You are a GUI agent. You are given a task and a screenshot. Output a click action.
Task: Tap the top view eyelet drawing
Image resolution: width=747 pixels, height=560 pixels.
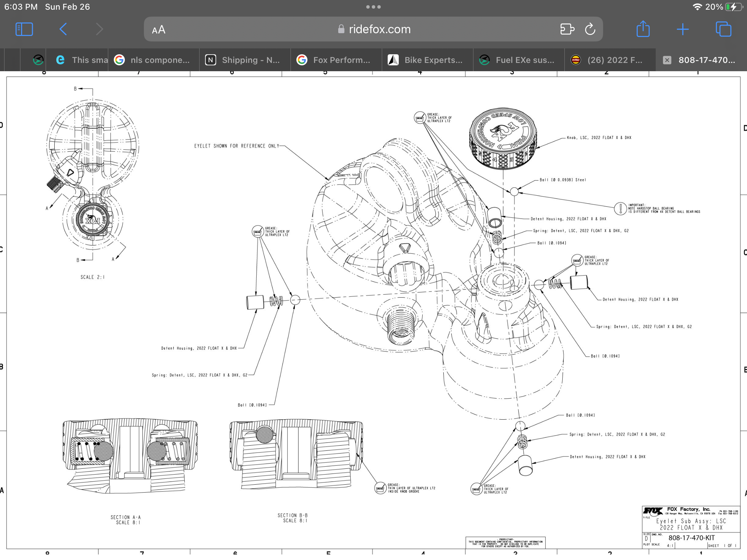(x=92, y=175)
